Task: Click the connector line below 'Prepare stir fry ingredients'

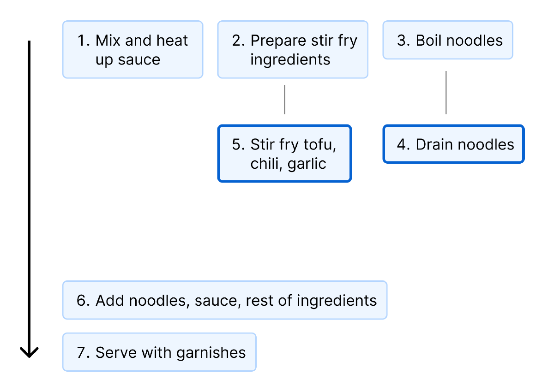Action: (x=284, y=99)
